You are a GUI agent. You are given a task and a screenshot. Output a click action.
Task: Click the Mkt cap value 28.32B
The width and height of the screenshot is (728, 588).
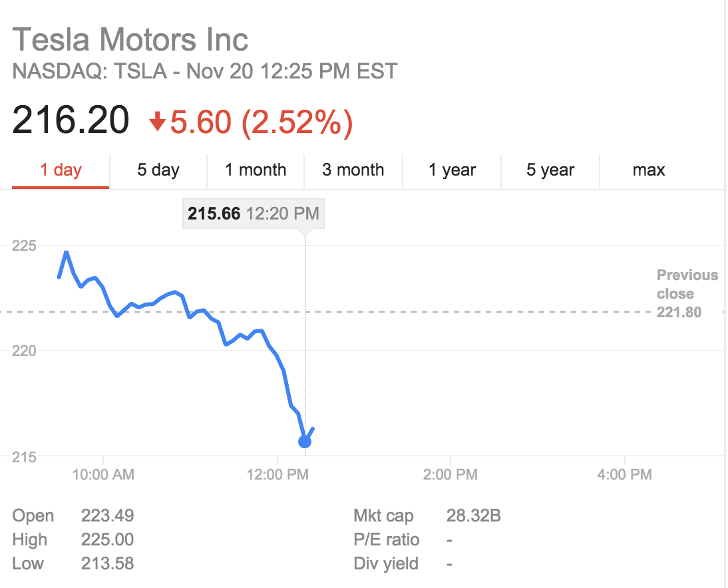click(473, 515)
